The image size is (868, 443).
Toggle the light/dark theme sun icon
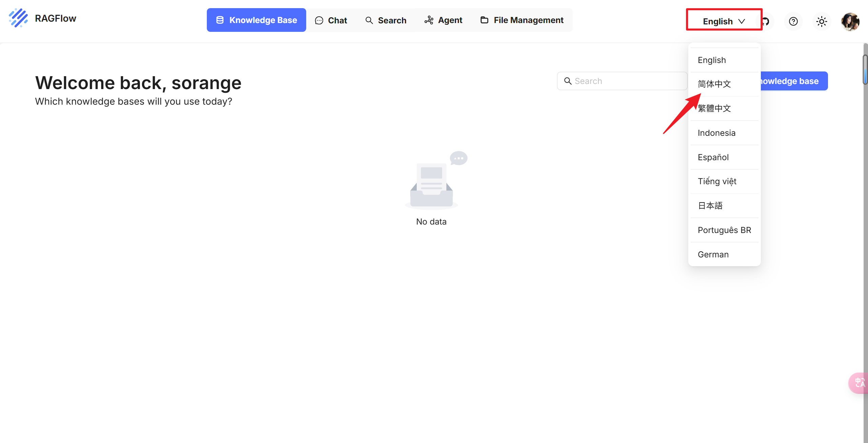pos(822,22)
